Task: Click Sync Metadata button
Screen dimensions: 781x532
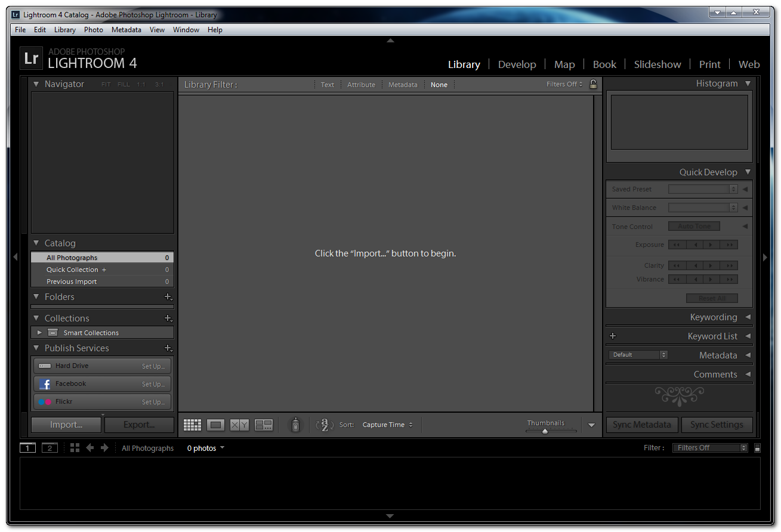Action: coord(642,425)
